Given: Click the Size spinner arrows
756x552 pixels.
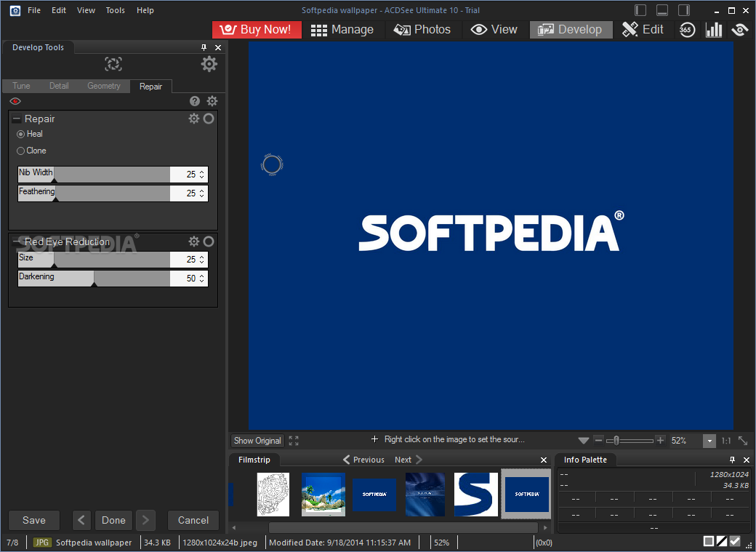Looking at the screenshot, I should [x=202, y=260].
